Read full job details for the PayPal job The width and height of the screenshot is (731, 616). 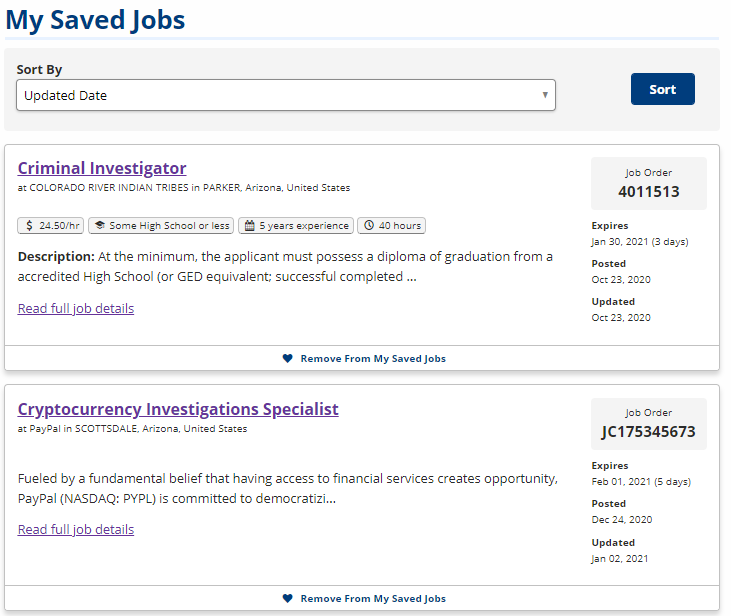click(x=76, y=530)
